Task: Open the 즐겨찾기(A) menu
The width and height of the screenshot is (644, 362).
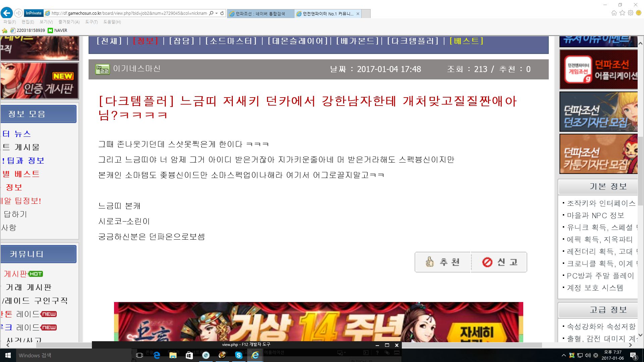Action: tap(69, 22)
